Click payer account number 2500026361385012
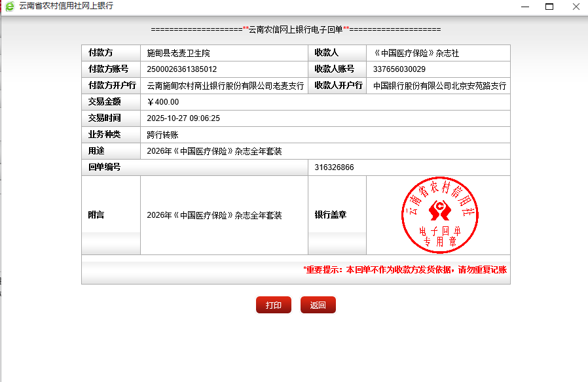 tap(182, 69)
